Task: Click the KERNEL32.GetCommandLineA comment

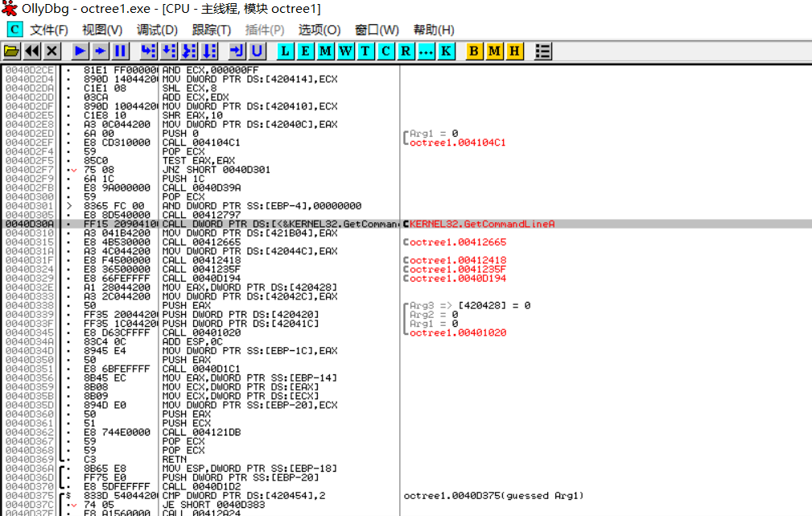Action: tap(481, 224)
